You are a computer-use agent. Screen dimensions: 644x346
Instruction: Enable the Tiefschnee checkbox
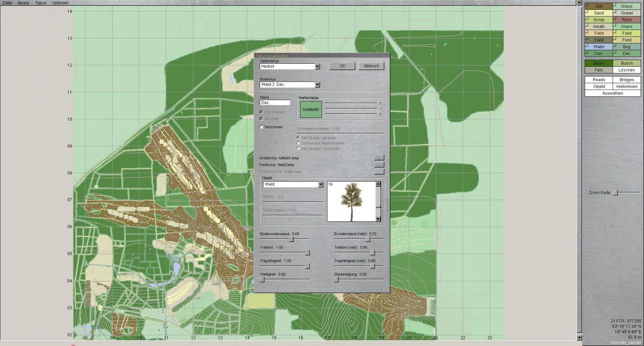[261, 127]
